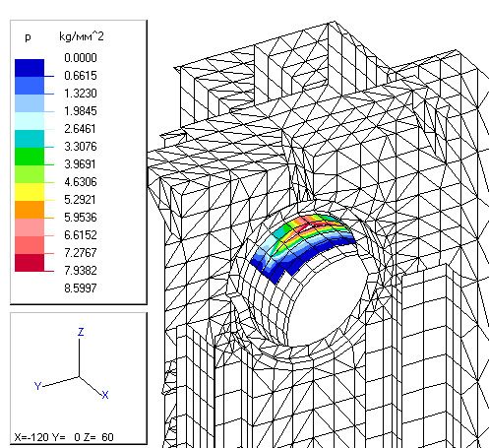
Task: Click the legend value 4.6306
Action: tap(81, 182)
